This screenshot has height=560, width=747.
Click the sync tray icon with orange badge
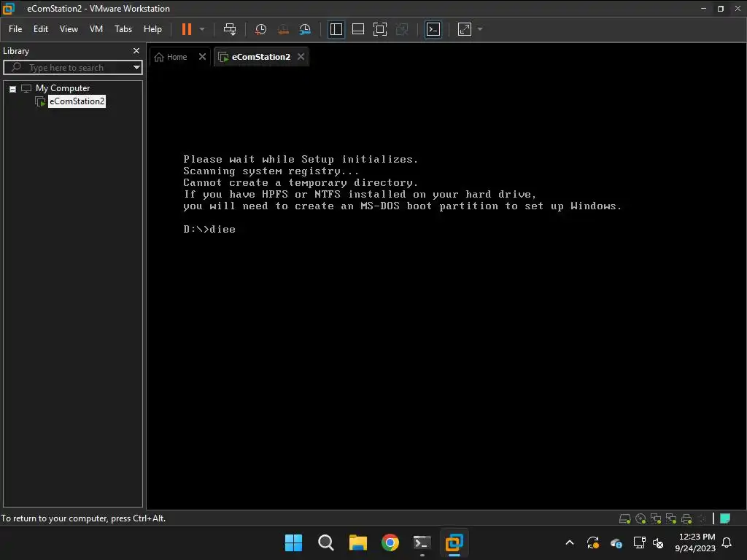tap(592, 542)
